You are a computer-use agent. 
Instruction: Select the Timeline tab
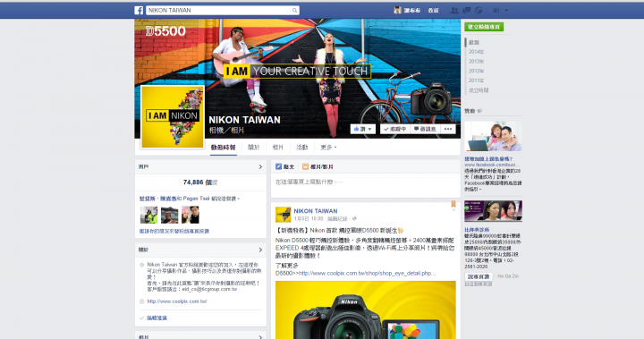click(x=224, y=147)
